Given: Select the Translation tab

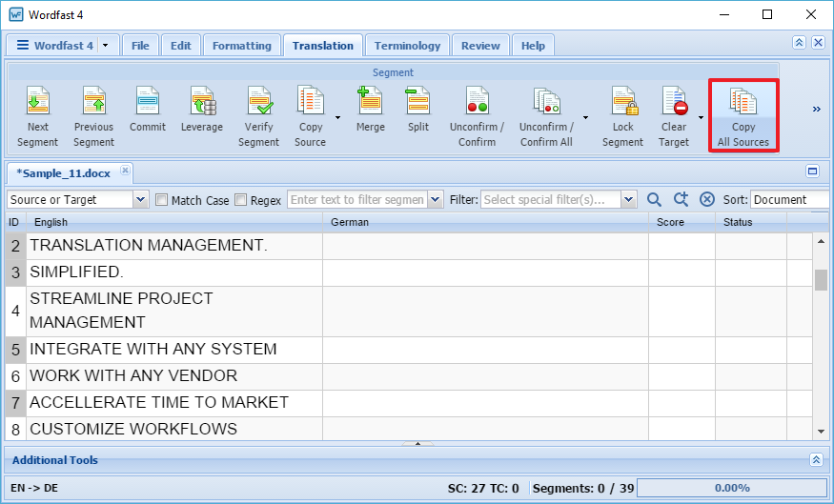Looking at the screenshot, I should tap(323, 46).
